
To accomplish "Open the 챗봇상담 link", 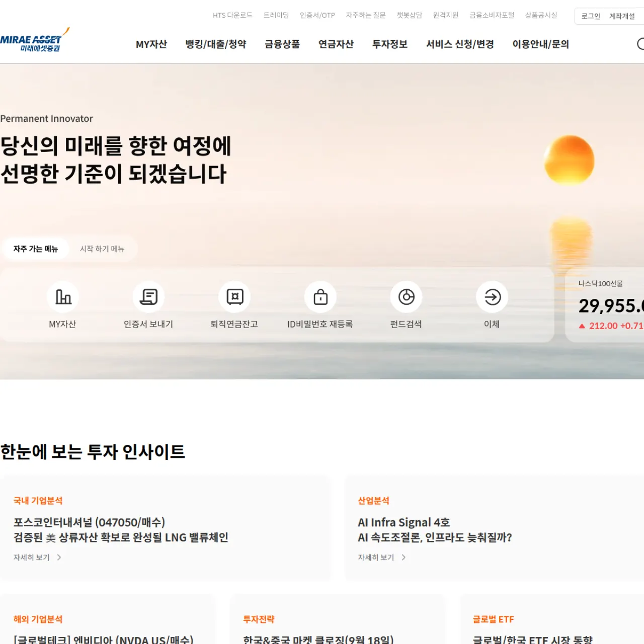I will coord(410,15).
